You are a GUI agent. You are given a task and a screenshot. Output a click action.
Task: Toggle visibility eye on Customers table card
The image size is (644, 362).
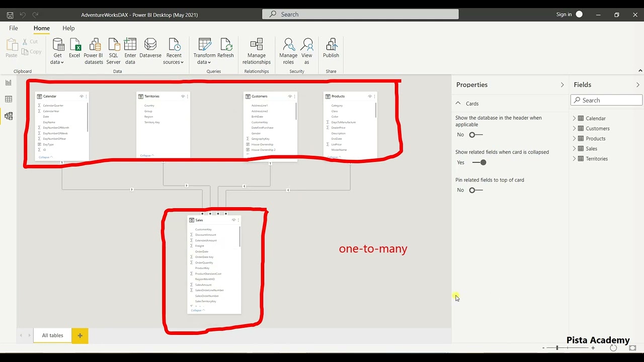click(x=290, y=97)
